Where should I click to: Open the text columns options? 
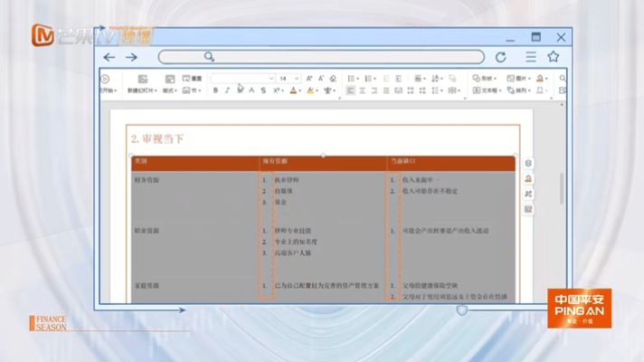coord(454,90)
